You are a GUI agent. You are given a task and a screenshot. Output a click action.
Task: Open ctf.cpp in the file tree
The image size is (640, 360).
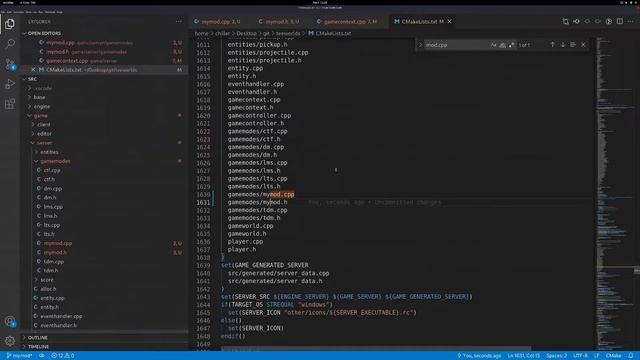coord(52,170)
